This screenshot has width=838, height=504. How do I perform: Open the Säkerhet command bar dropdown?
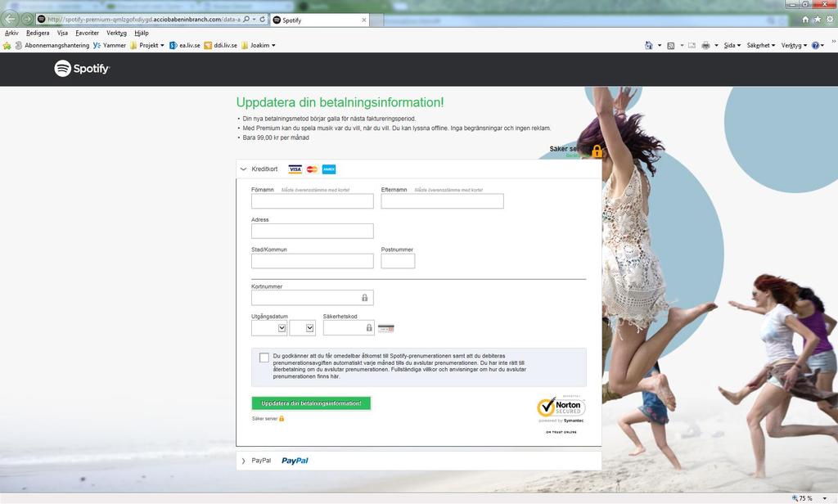(x=761, y=46)
